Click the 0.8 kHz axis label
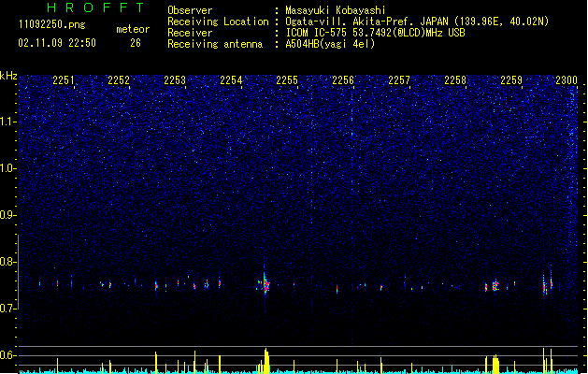Image resolution: width=588 pixels, height=374 pixels. pos(7,262)
